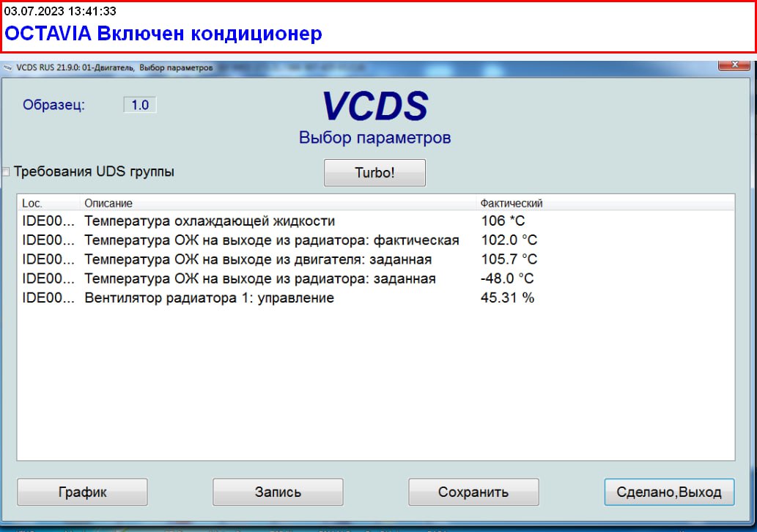Screen dimensions: 757x532
Task: Click the Образец sample rate field 1.0
Action: [x=140, y=105]
